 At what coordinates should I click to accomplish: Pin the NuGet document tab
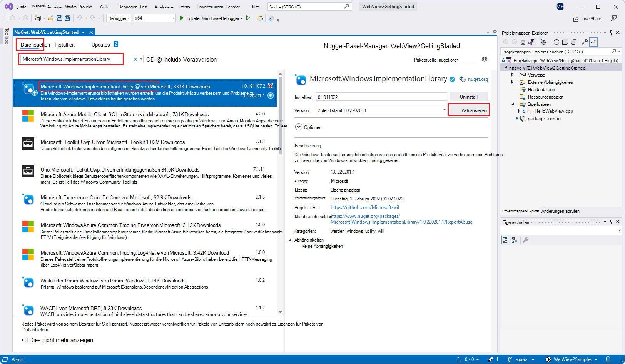(x=84, y=32)
